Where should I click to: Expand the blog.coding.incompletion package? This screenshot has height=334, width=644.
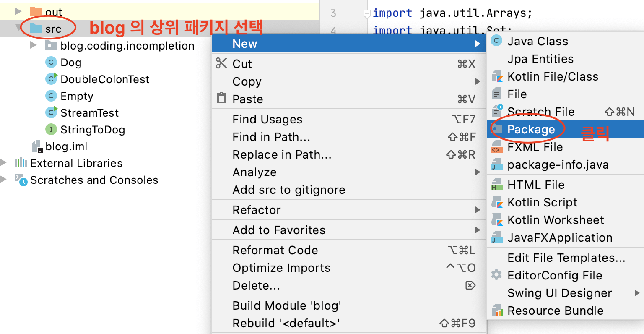34,45
